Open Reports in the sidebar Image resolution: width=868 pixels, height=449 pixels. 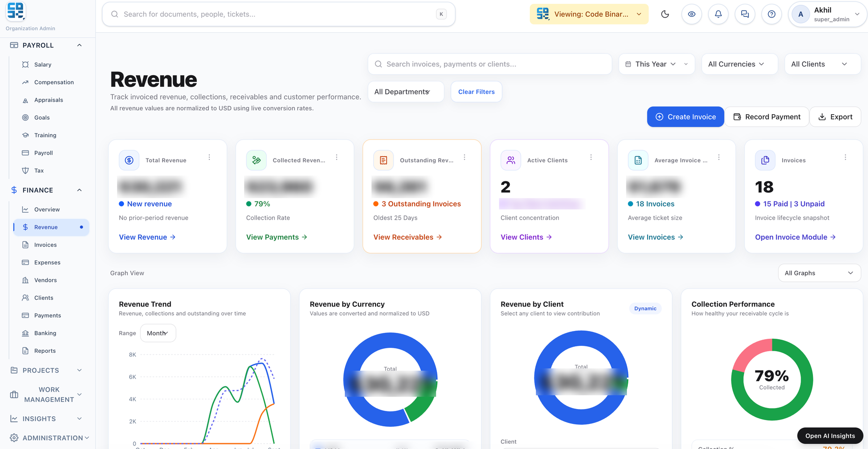point(51,351)
